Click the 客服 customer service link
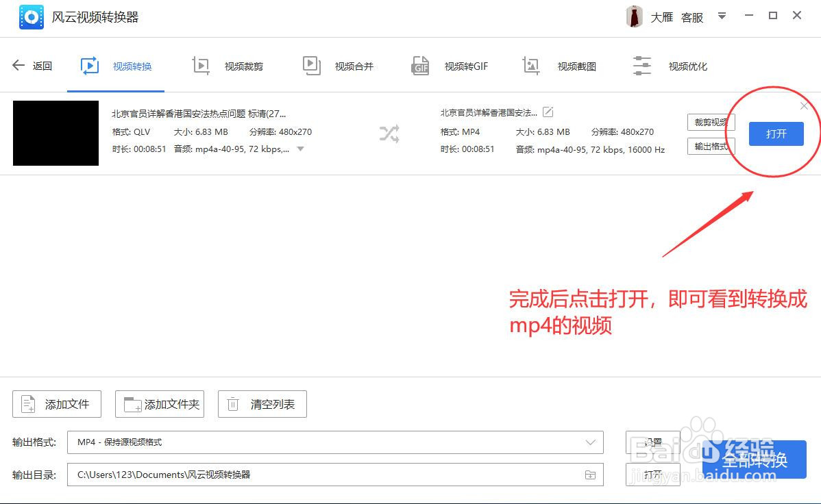The width and height of the screenshot is (821, 504). (x=691, y=17)
